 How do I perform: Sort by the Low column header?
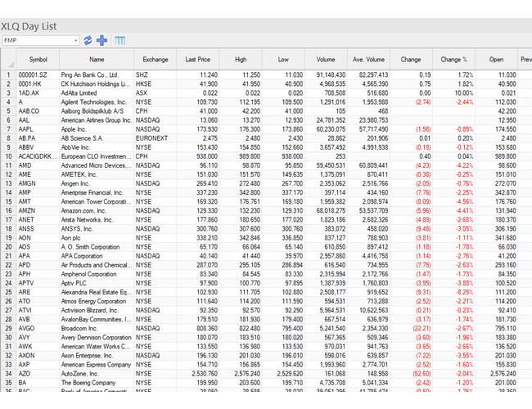point(283,60)
